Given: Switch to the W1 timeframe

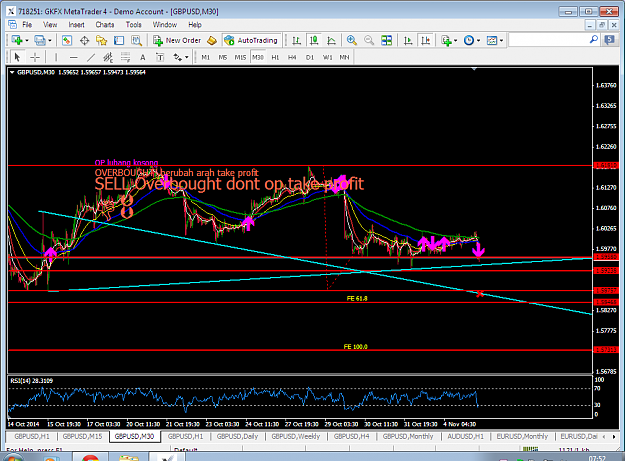Looking at the screenshot, I should 327,57.
